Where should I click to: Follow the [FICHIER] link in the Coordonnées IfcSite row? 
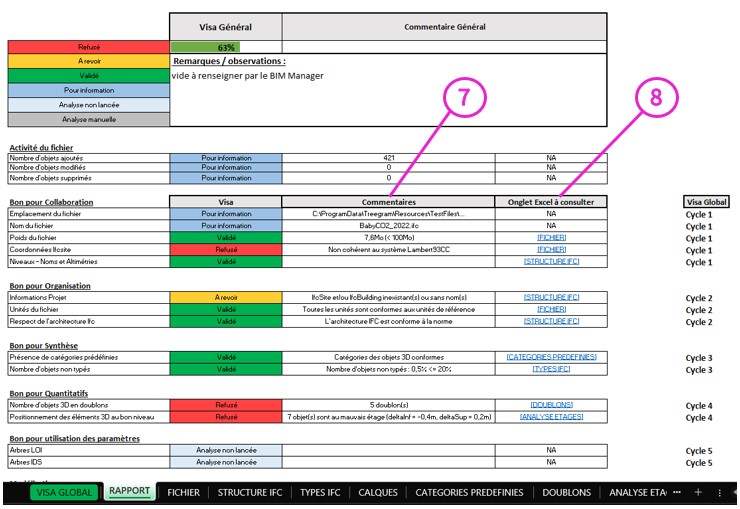click(x=551, y=249)
